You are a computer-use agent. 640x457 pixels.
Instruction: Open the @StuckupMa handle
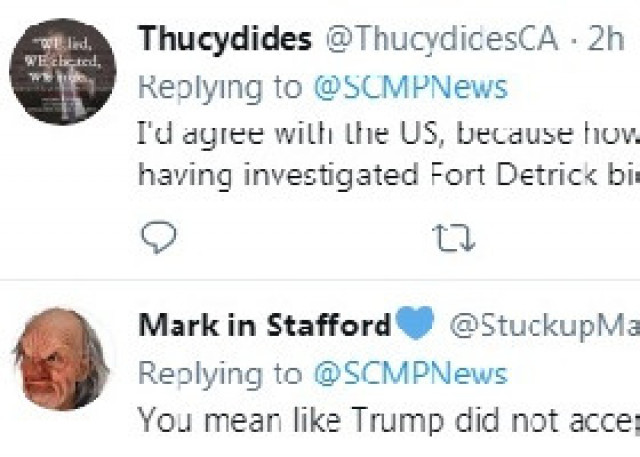coord(543,325)
